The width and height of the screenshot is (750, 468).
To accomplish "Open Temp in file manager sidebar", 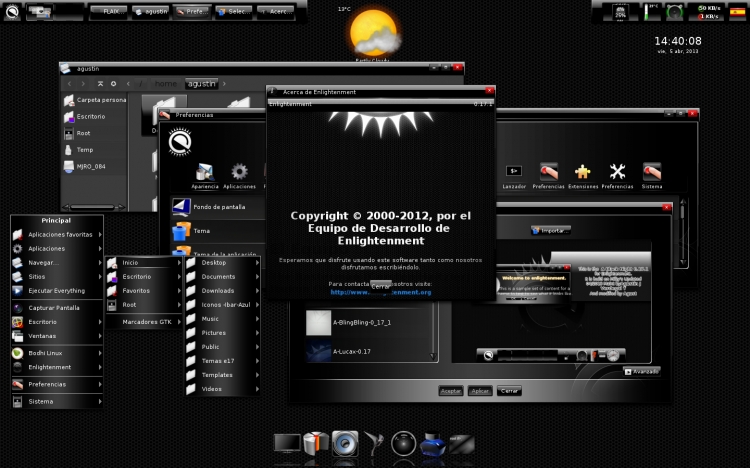I will [x=95, y=150].
